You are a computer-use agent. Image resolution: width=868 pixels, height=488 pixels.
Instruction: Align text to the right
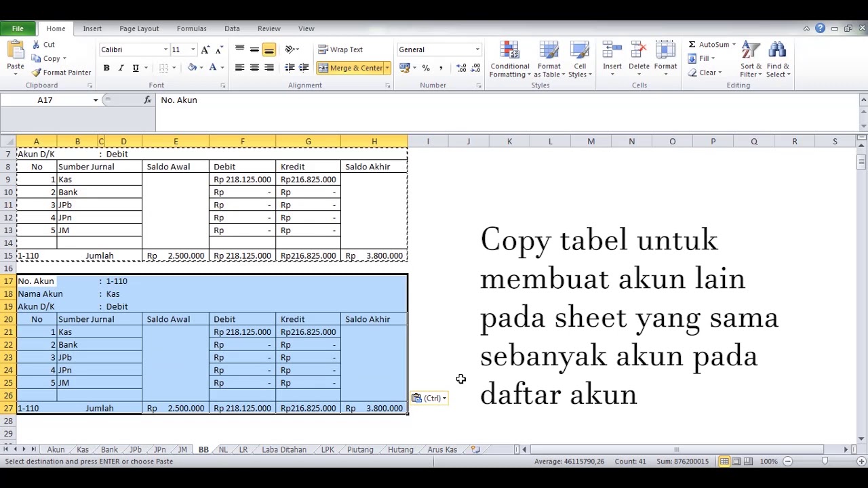(269, 68)
